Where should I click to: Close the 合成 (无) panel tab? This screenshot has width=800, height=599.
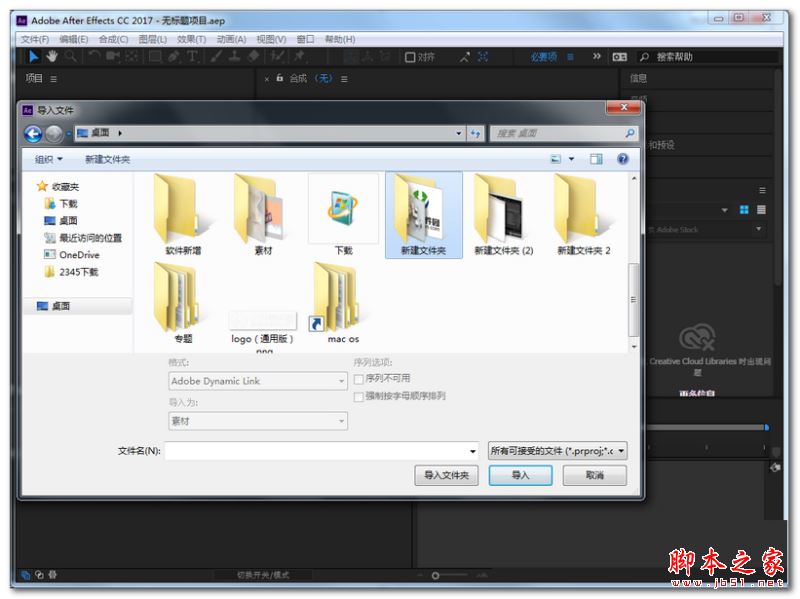point(267,79)
